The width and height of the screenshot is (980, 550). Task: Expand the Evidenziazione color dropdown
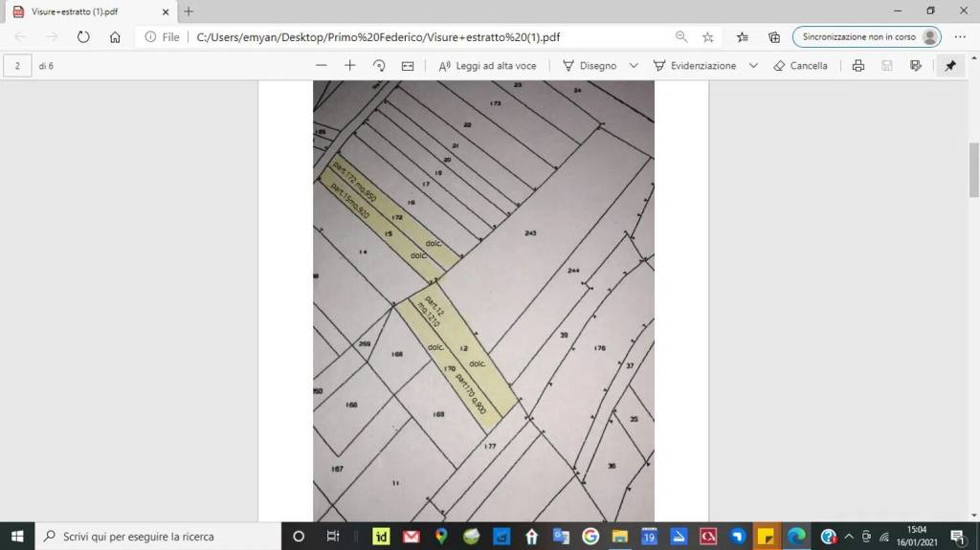(x=753, y=66)
